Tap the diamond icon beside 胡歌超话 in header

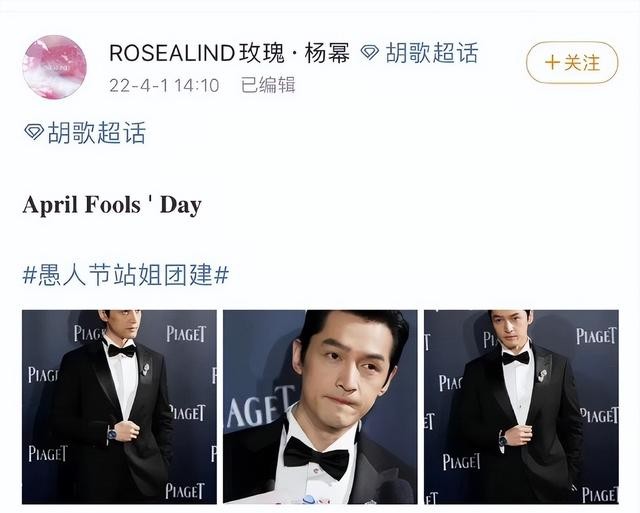tap(370, 53)
